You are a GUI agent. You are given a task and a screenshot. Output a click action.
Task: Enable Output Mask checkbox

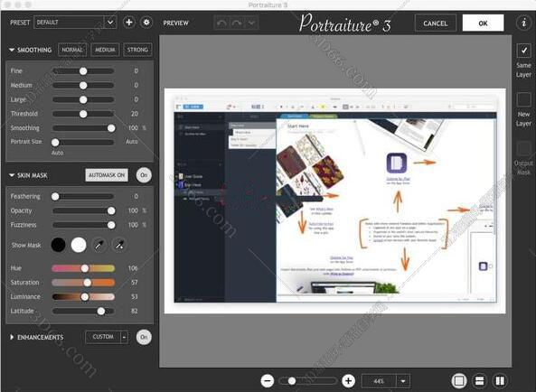tap(523, 148)
